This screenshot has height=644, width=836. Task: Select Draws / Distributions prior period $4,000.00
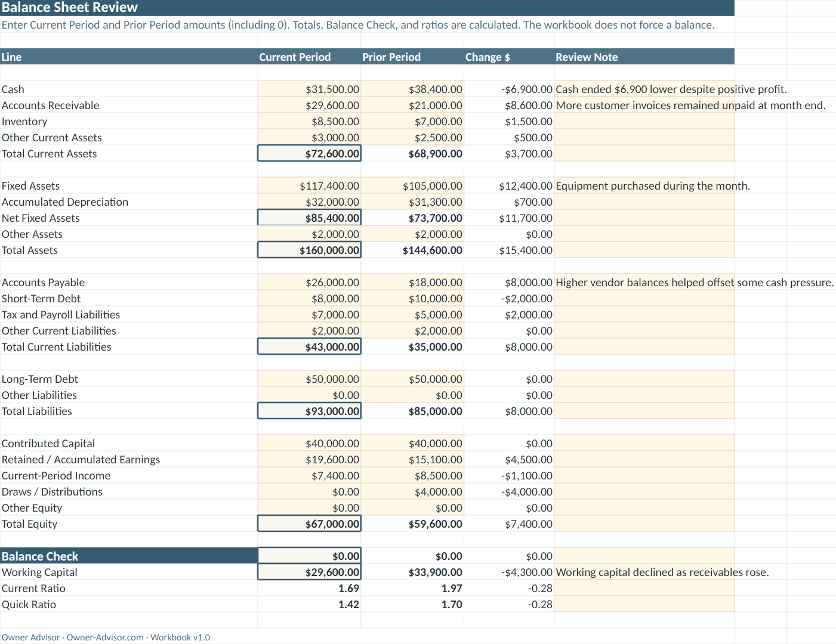[x=412, y=491]
